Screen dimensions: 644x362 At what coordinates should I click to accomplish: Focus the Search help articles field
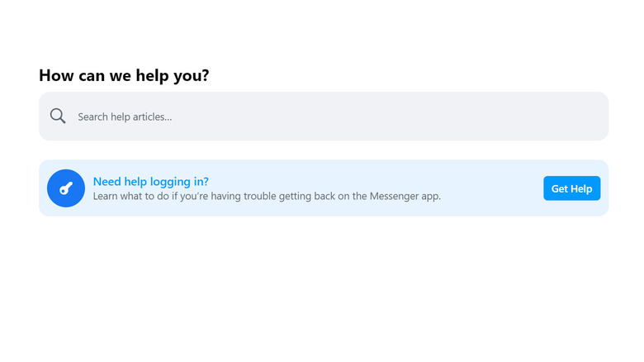coord(330,117)
